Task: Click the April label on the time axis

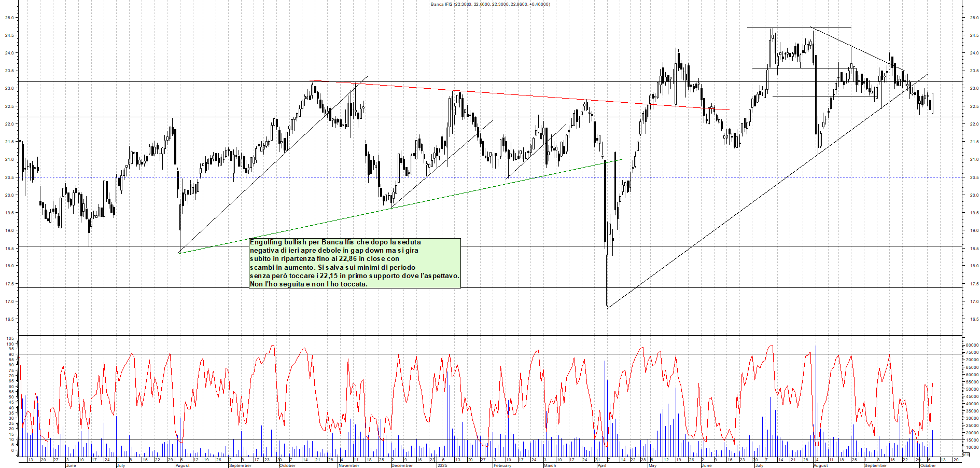Action: click(601, 465)
